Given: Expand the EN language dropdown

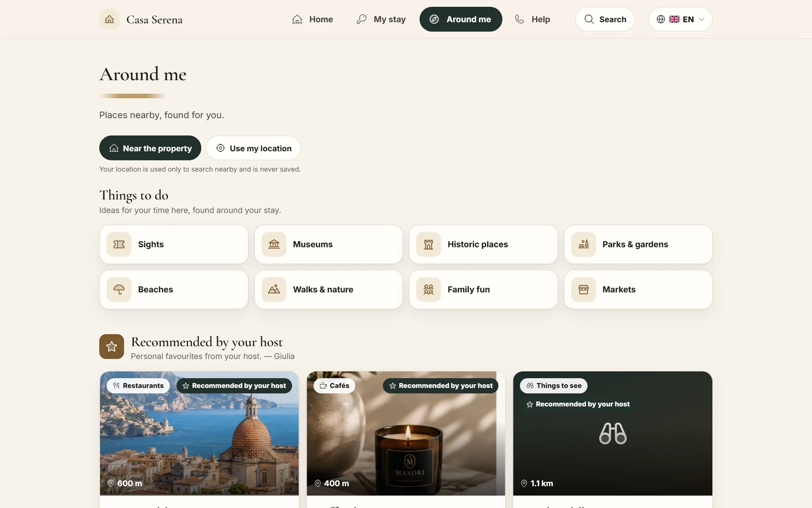Looking at the screenshot, I should (x=680, y=19).
